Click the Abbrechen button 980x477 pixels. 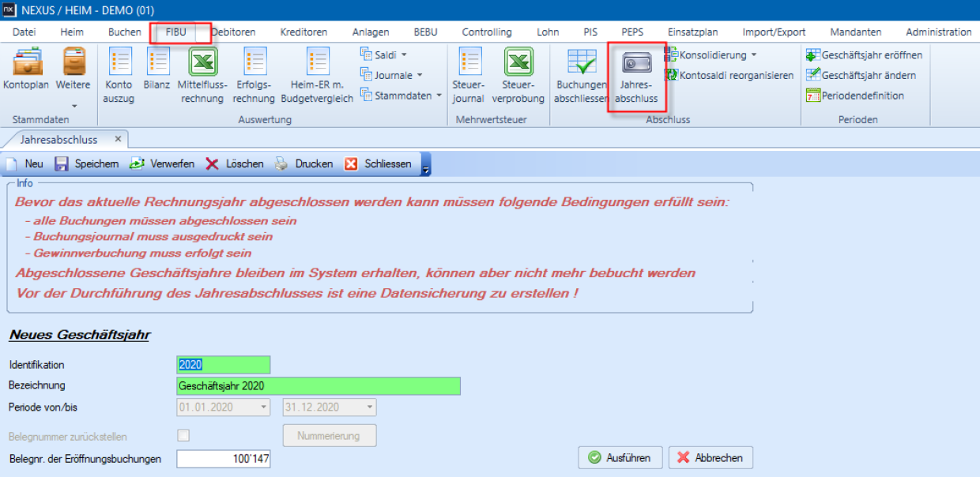(x=710, y=457)
